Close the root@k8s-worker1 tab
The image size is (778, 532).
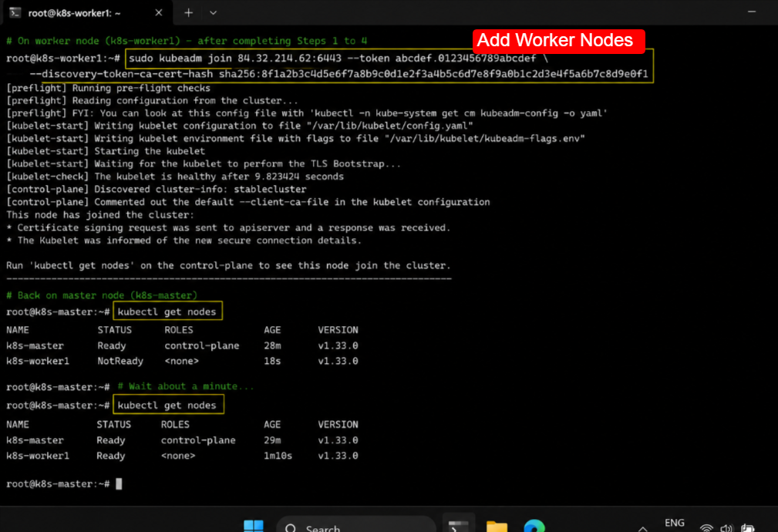tap(158, 13)
